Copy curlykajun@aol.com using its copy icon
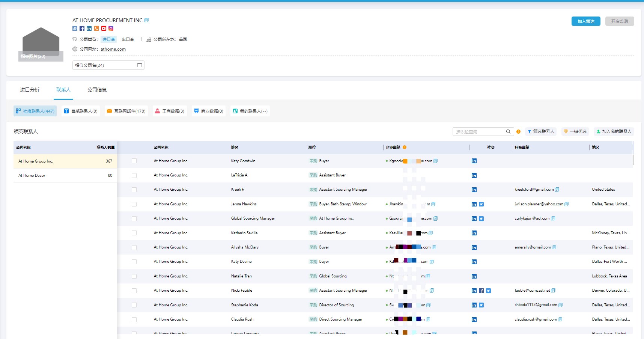644x339 pixels. (553, 218)
